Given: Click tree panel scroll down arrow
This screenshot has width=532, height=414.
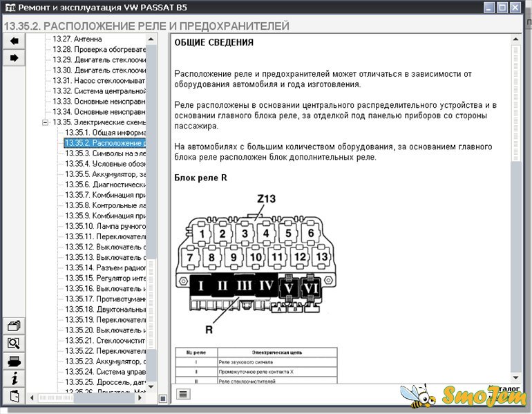Looking at the screenshot, I should click(x=151, y=386).
